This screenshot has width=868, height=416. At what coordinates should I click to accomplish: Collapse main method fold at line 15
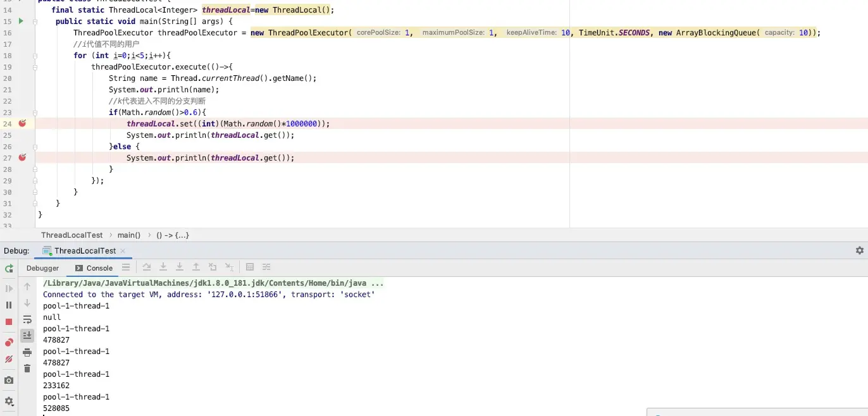35,21
